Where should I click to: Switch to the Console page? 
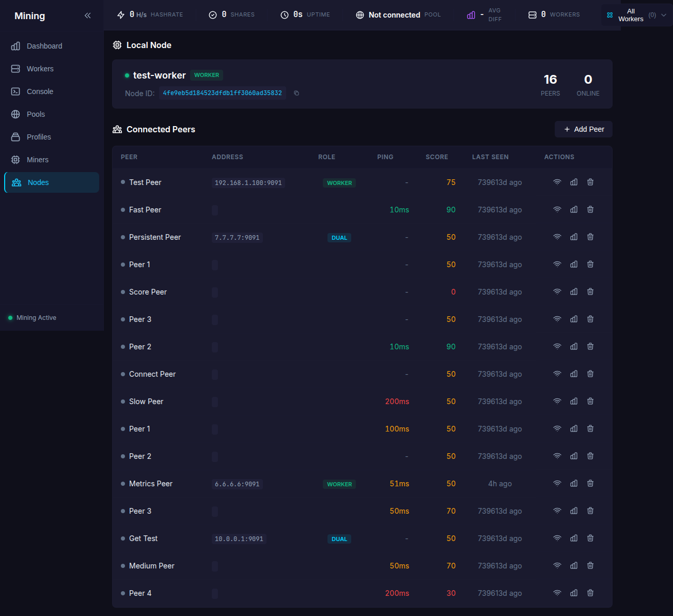pos(40,91)
